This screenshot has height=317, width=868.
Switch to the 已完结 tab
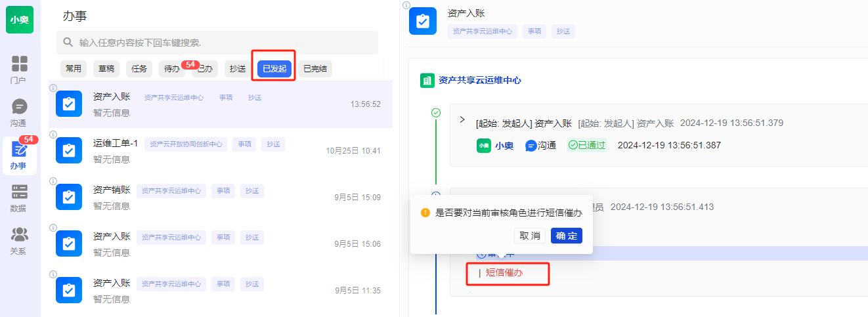click(x=315, y=69)
